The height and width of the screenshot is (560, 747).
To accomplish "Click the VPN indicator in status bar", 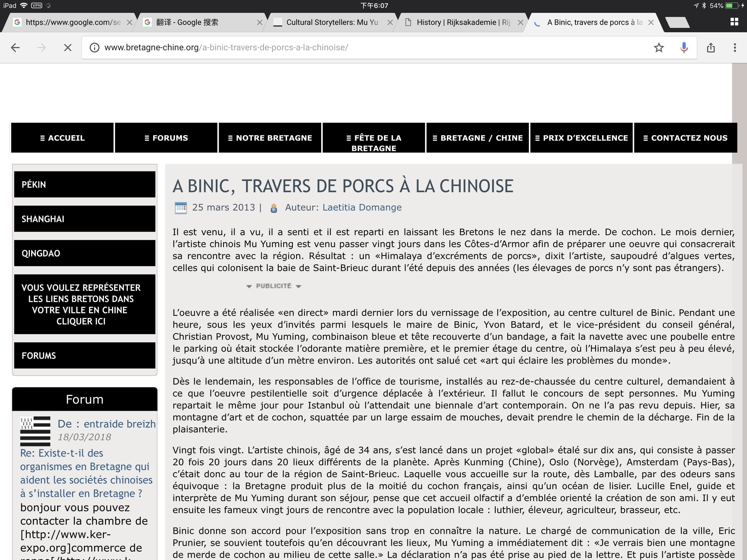I will [36, 5].
